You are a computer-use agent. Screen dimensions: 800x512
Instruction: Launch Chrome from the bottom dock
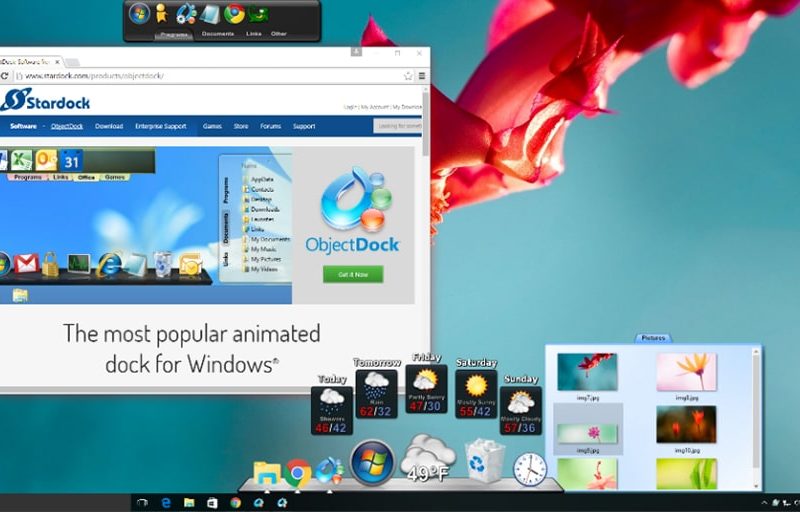[x=298, y=473]
